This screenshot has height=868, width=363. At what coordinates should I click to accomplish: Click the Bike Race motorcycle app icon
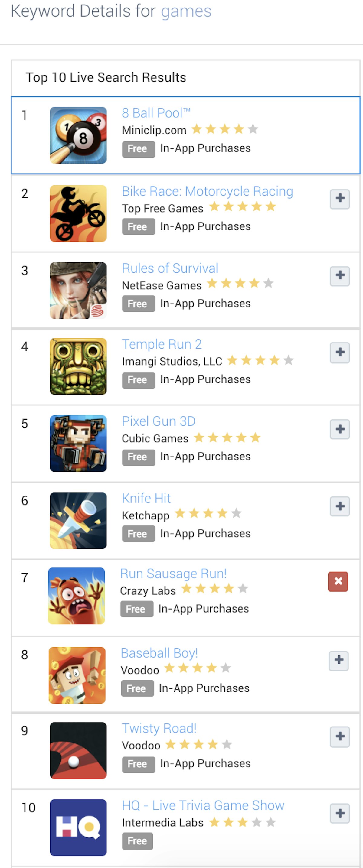pos(78,213)
